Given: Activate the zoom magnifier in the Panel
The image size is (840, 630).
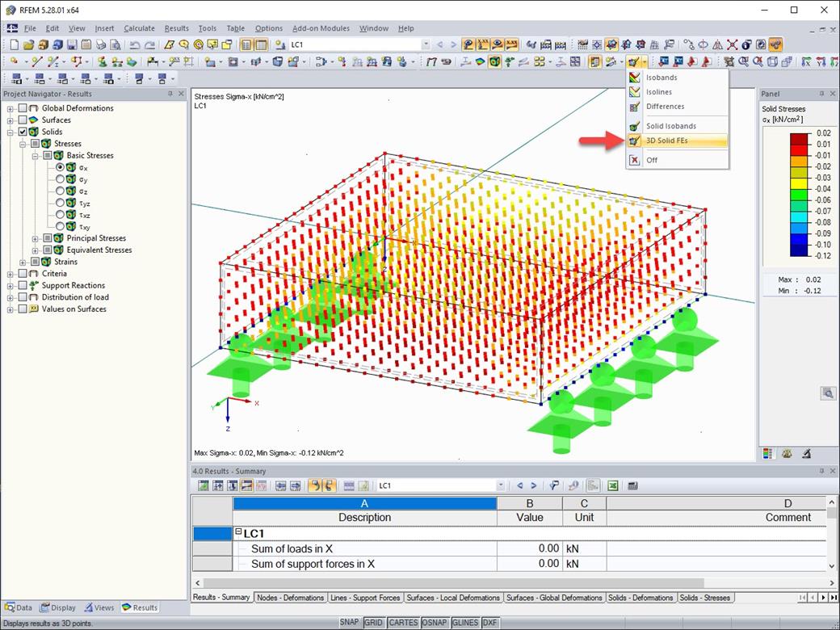Looking at the screenshot, I should click(x=829, y=393).
